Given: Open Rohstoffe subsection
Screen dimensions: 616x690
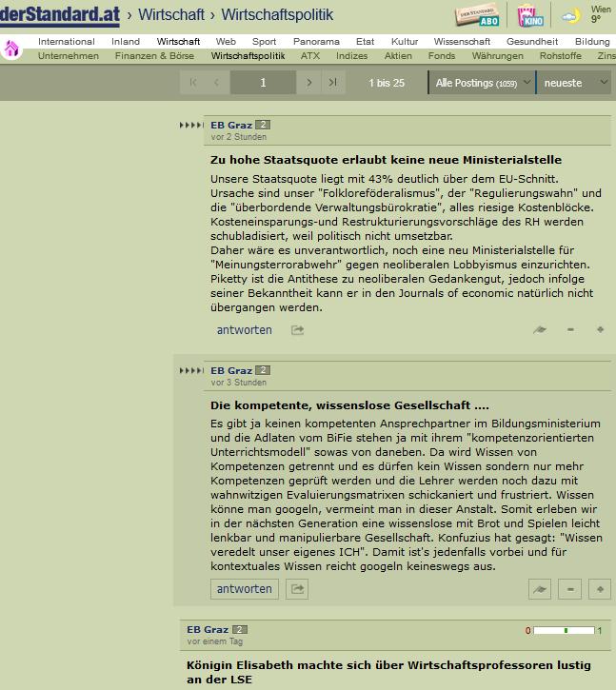Looking at the screenshot, I should pyautogui.click(x=561, y=56).
